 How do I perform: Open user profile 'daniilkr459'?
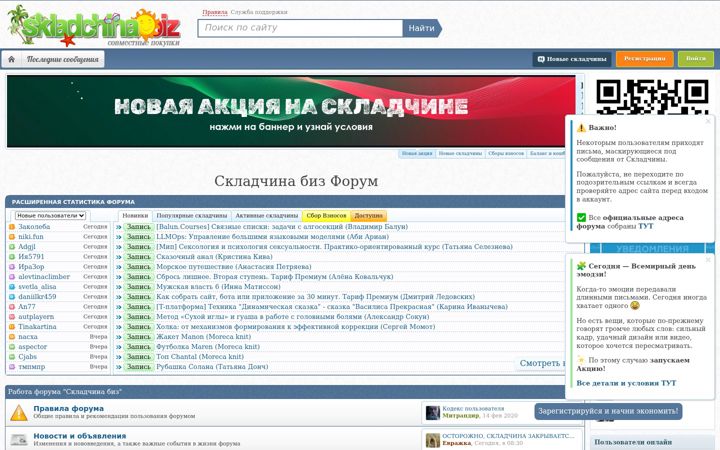click(37, 297)
